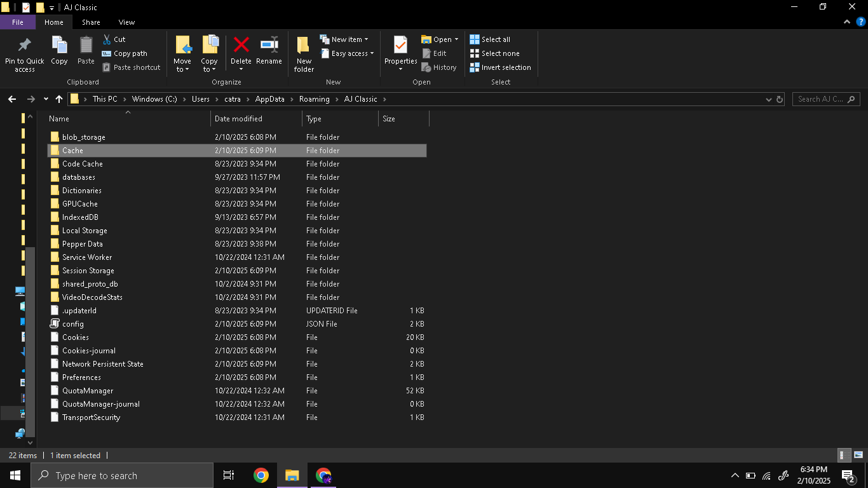Open the Easy access dropdown
Viewport: 868px width, 488px height.
(x=346, y=53)
